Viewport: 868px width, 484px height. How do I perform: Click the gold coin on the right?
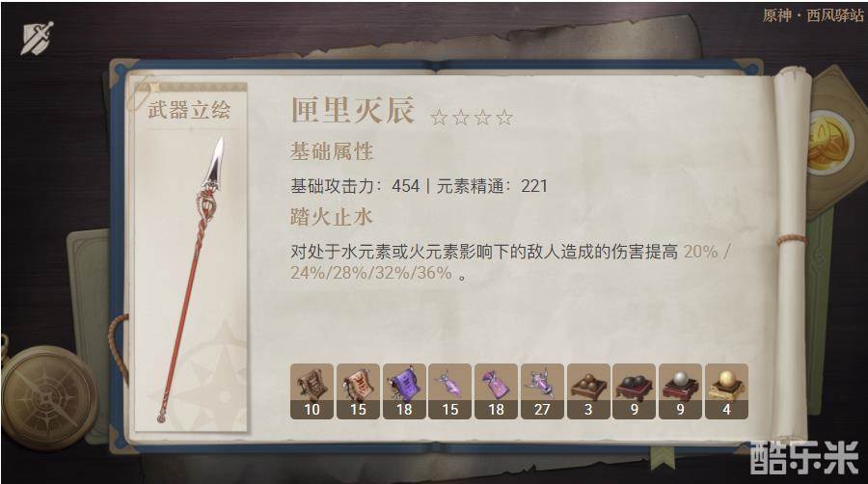[829, 142]
